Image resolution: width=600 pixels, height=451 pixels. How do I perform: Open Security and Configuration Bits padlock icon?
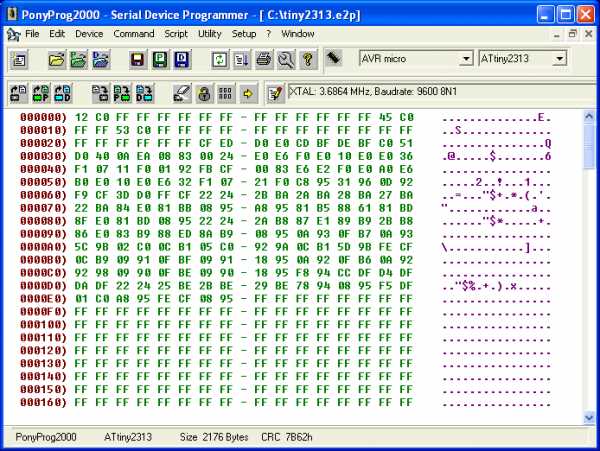coord(204,93)
